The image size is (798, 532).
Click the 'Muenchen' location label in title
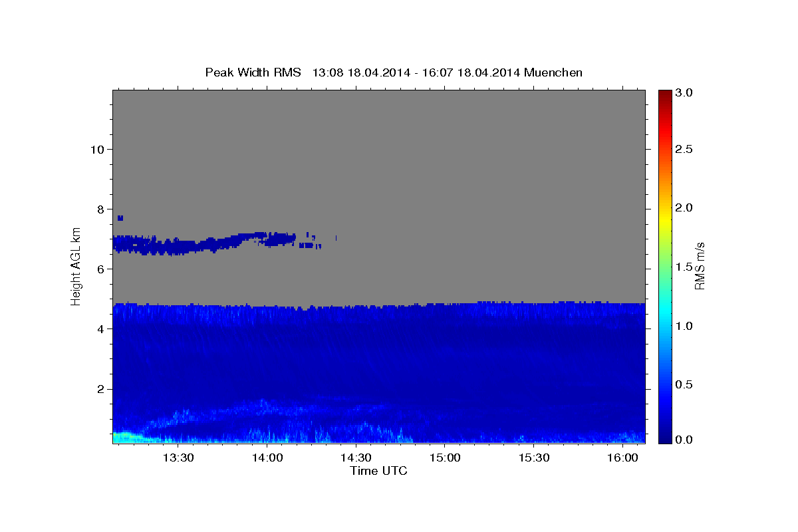pyautogui.click(x=553, y=72)
